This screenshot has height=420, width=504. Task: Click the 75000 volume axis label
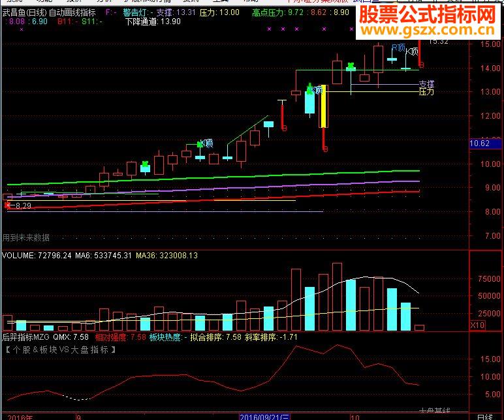point(489,278)
